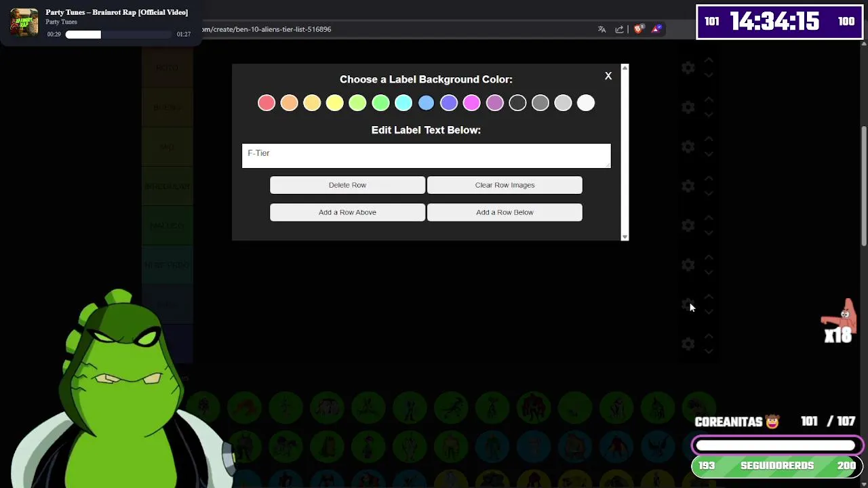Select the lime green color swatch
Image resolution: width=868 pixels, height=488 pixels.
coord(357,103)
